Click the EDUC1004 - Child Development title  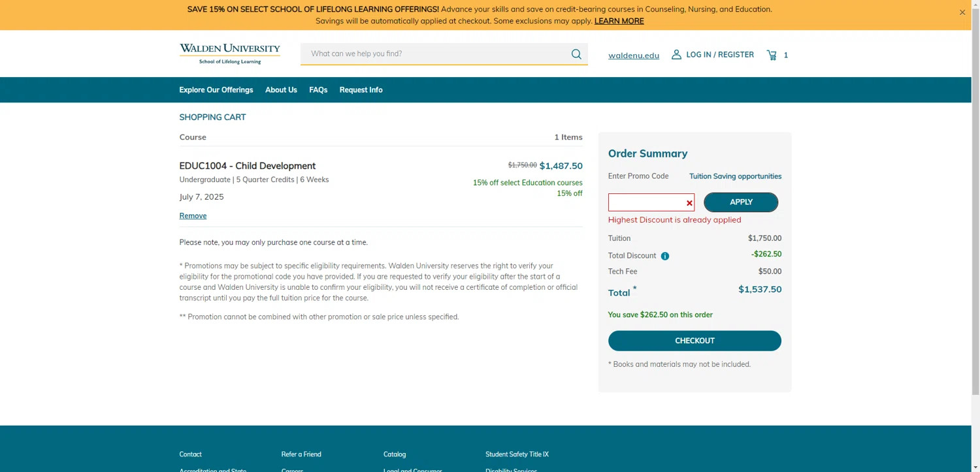pyautogui.click(x=247, y=166)
